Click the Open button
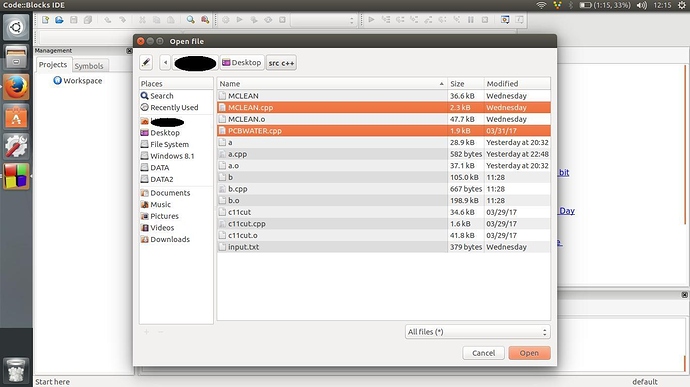This screenshot has width=690, height=387. pyautogui.click(x=529, y=353)
